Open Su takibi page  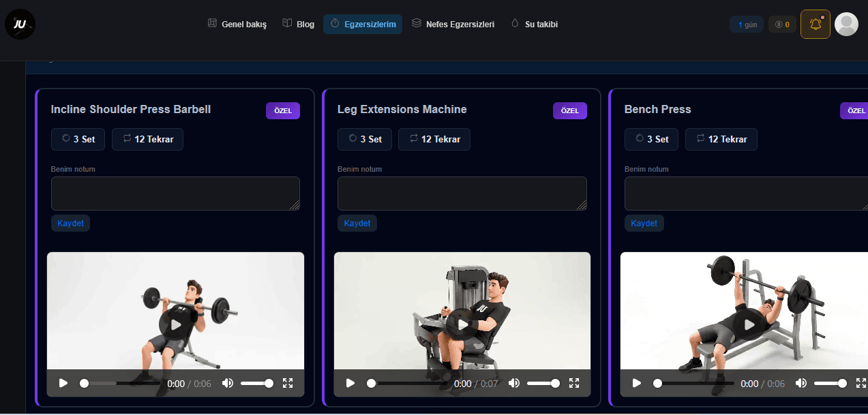pyautogui.click(x=535, y=25)
